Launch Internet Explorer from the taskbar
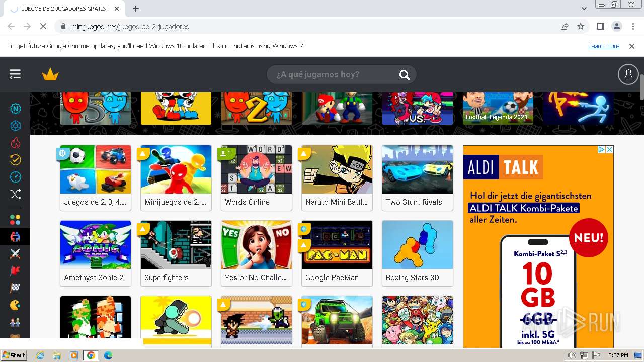This screenshot has height=362, width=644. [x=40, y=355]
